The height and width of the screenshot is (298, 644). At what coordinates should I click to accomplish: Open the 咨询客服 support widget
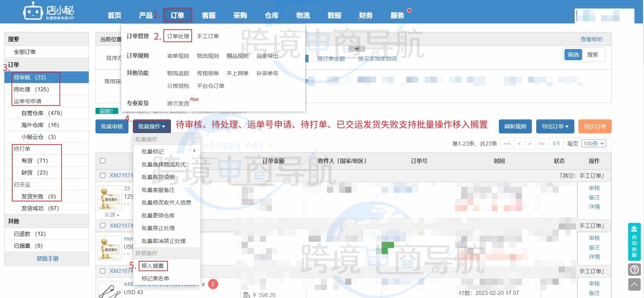click(x=634, y=242)
